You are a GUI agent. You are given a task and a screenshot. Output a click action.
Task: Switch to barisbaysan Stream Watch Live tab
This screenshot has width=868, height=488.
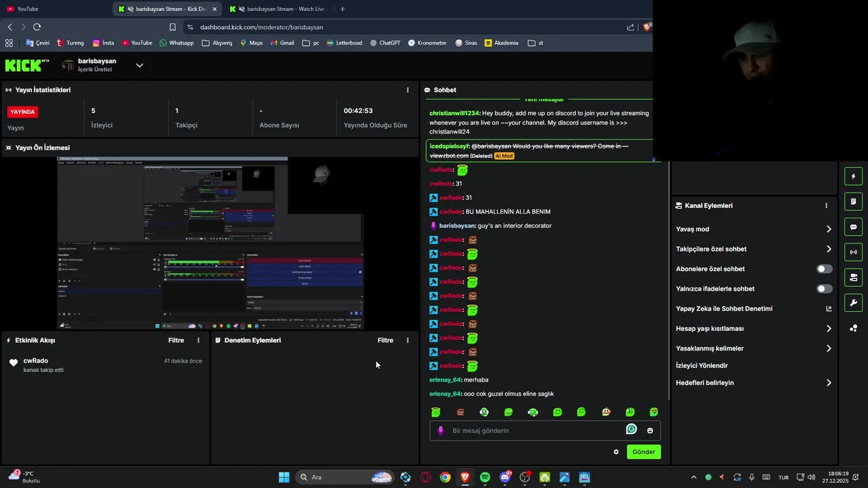278,9
